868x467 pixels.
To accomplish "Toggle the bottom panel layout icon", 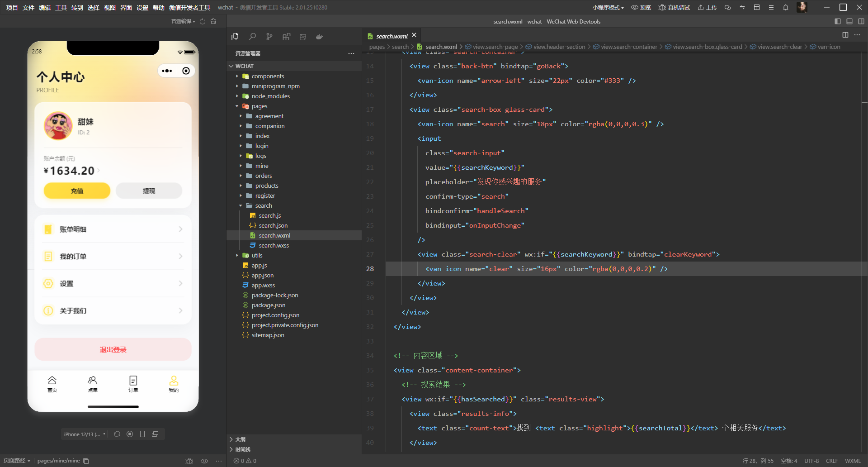I will 849,21.
